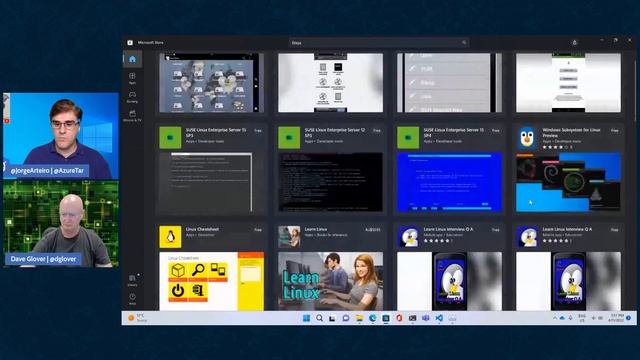Open the Terminal icon on taskbar
The image size is (640, 360).
pos(412,318)
